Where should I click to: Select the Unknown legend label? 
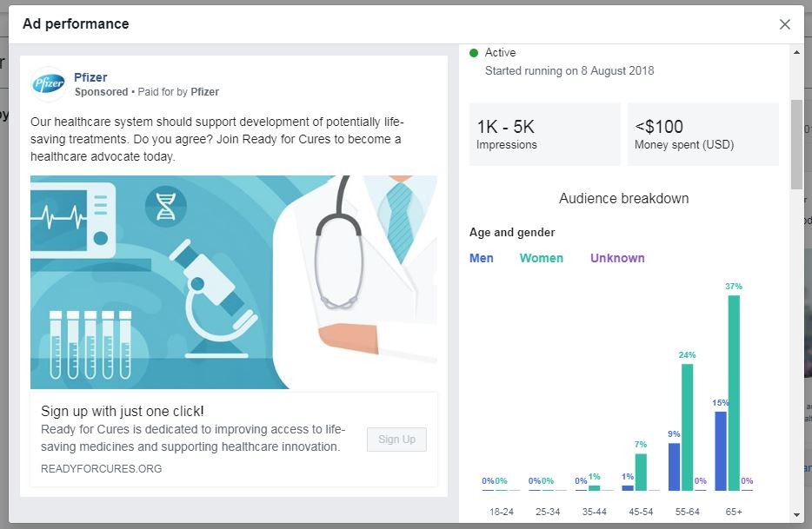coord(617,258)
